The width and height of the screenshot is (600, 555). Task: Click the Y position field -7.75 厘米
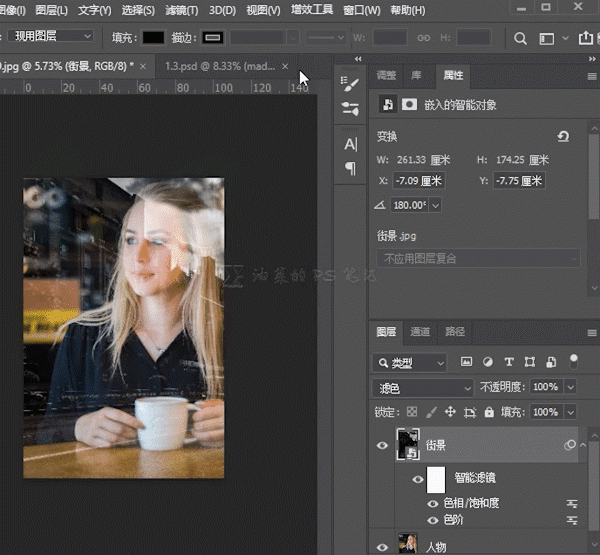coord(519,181)
